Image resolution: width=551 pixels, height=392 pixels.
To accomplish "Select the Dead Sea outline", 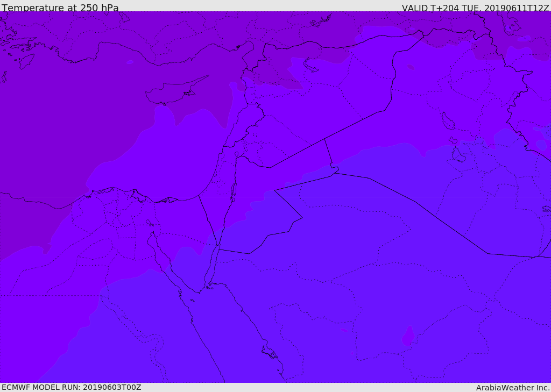I will coord(234,191).
